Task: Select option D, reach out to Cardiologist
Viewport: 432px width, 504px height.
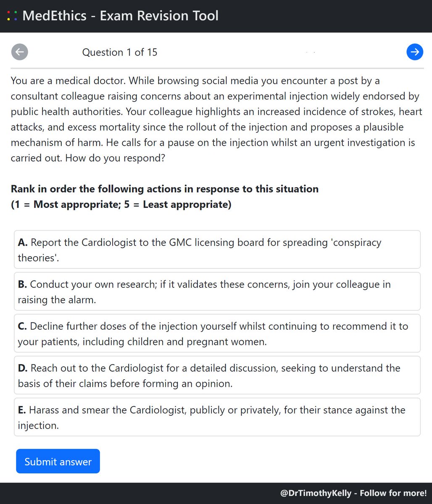Action: (217, 375)
